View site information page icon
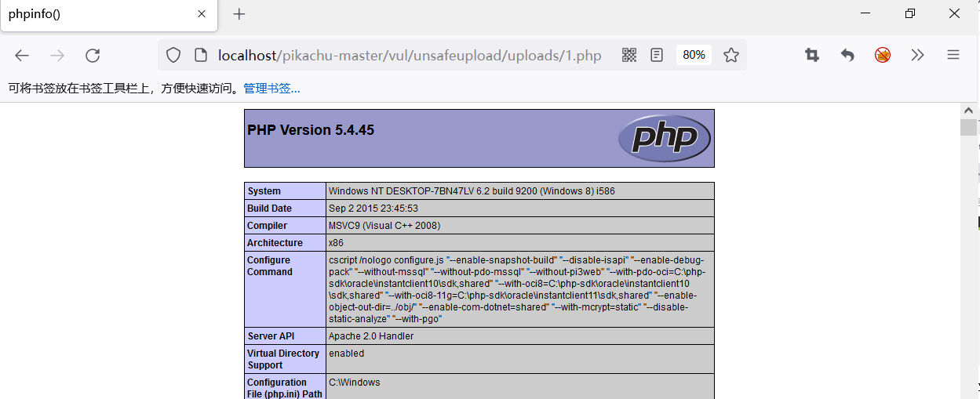 (201, 55)
